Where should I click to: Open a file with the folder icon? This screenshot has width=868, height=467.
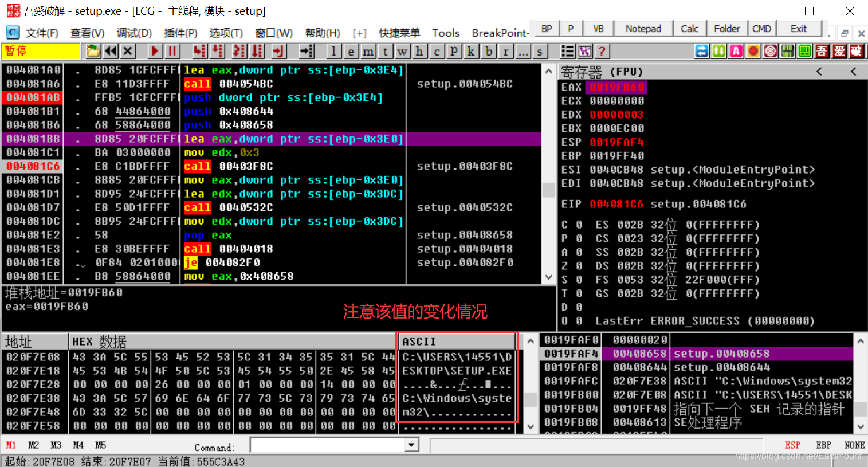coord(93,51)
